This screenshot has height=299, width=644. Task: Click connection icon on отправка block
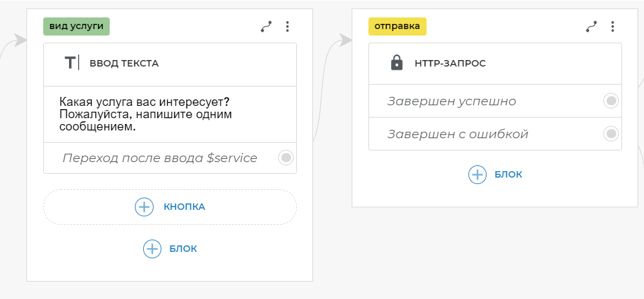[591, 26]
